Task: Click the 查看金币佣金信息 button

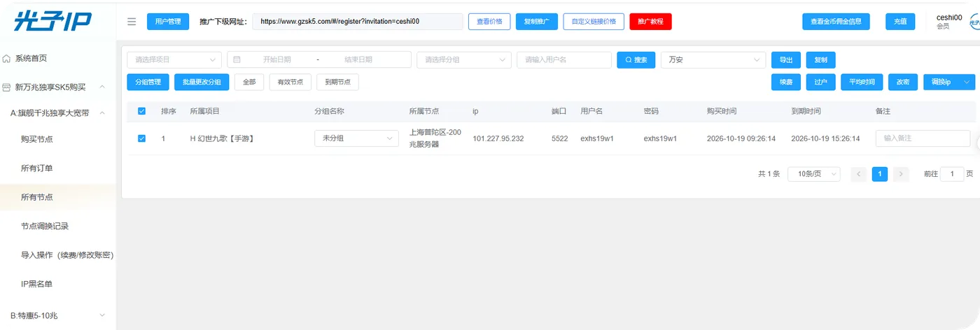Action: point(836,22)
